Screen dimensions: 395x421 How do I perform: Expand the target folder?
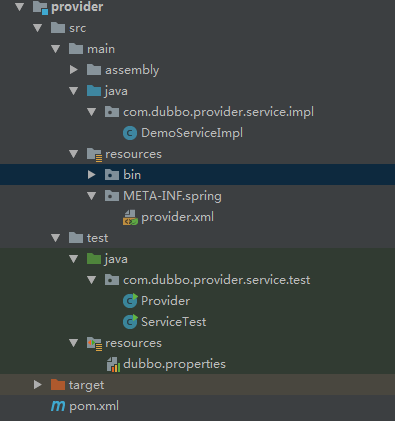(x=38, y=385)
